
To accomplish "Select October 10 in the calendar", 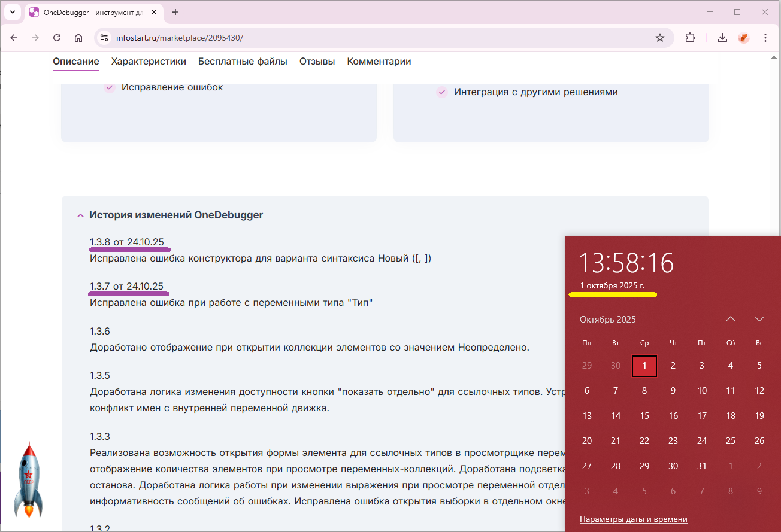I will 702,391.
